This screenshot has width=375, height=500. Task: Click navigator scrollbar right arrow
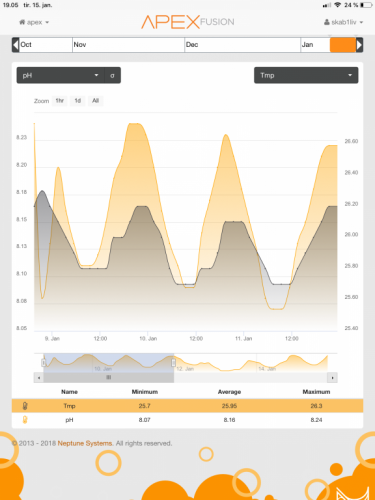[332, 378]
